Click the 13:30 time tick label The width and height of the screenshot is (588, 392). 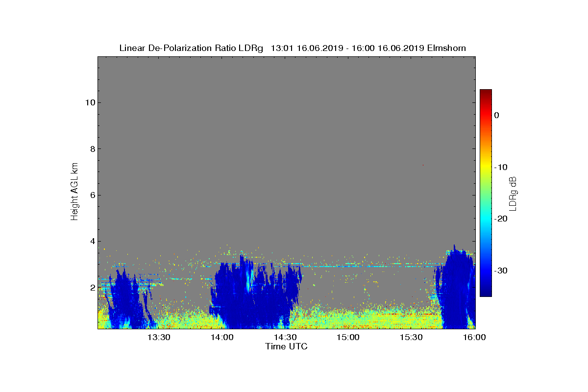coord(159,337)
